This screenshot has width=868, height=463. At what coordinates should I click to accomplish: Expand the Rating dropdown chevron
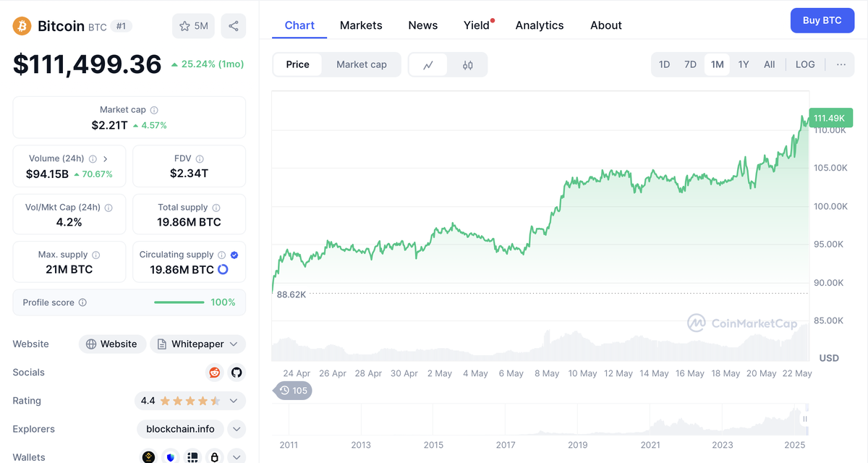234,401
